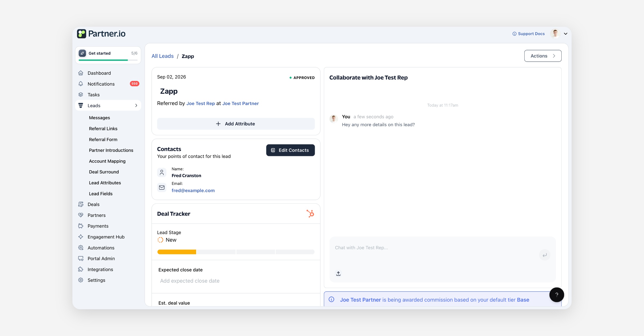Click the Edit Contacts button
644x336 pixels.
tap(290, 150)
